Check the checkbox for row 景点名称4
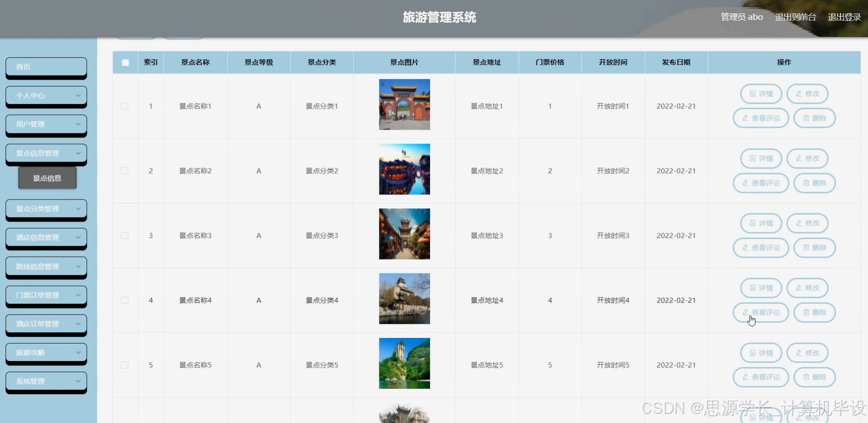 125,300
